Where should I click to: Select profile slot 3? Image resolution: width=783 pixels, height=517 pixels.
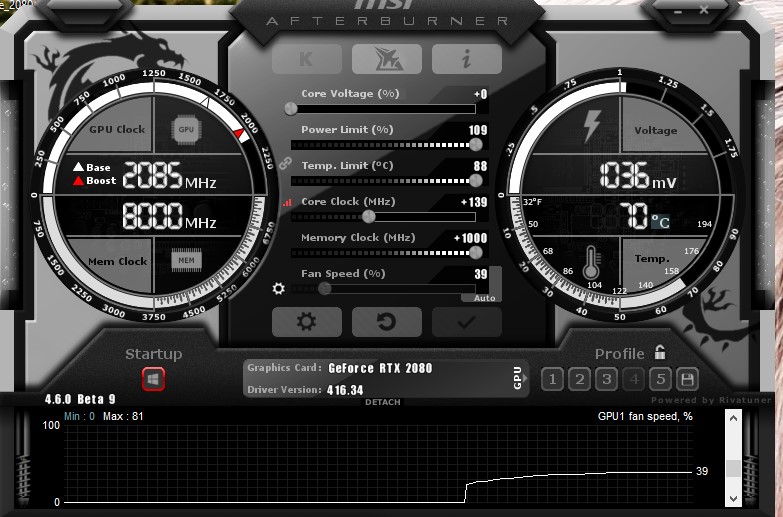pyautogui.click(x=606, y=379)
